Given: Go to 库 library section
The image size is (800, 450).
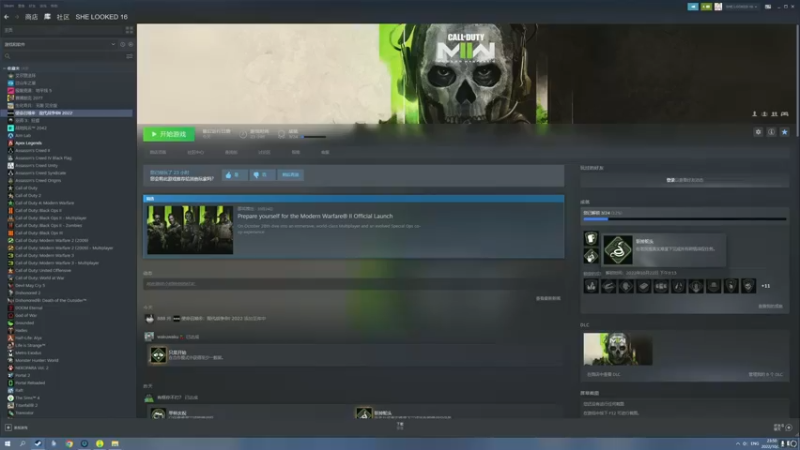Looking at the screenshot, I should 47,17.
